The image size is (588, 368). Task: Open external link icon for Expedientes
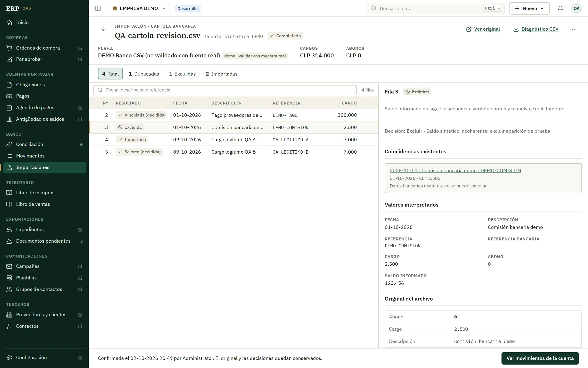pos(80,230)
